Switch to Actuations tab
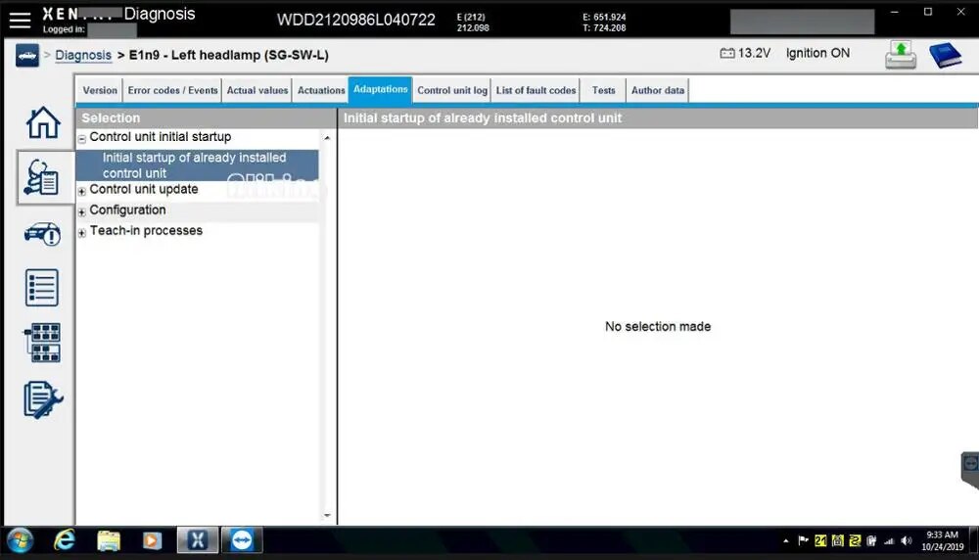 pyautogui.click(x=321, y=90)
